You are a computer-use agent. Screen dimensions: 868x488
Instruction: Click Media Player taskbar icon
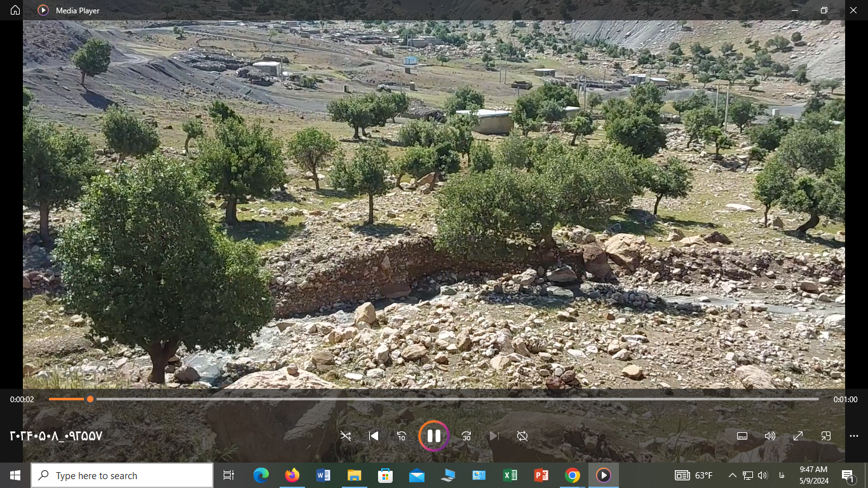pyautogui.click(x=603, y=475)
